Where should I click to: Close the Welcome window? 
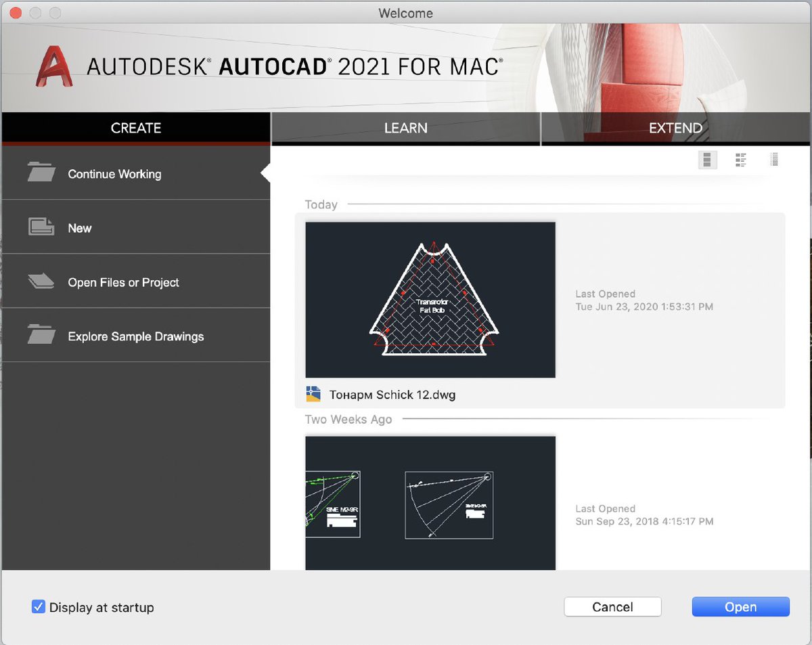click(16, 13)
